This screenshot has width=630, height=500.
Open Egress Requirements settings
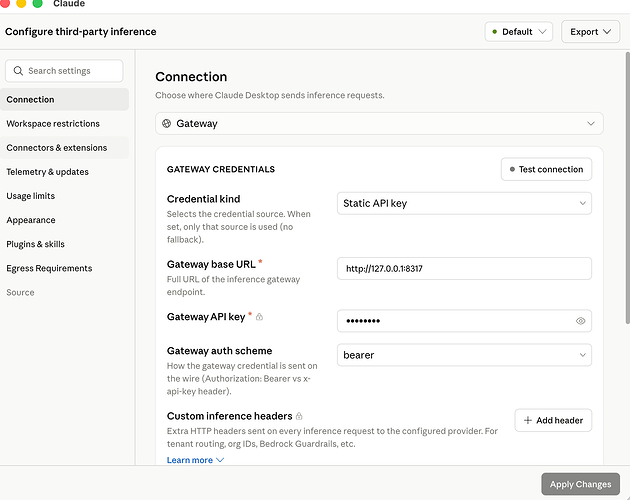pyautogui.click(x=64, y=268)
